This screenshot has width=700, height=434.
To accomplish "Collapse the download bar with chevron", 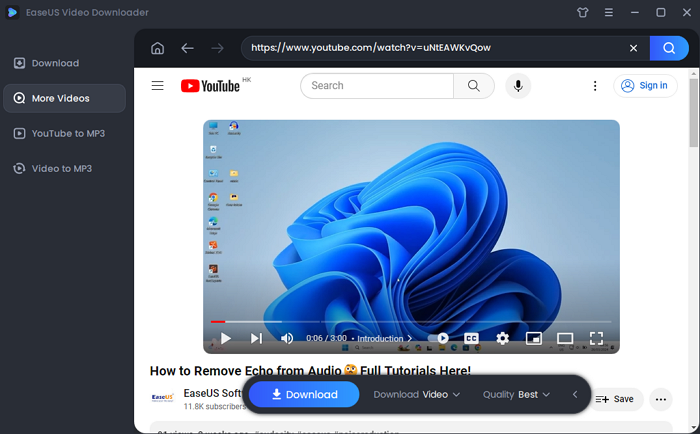I will [575, 395].
